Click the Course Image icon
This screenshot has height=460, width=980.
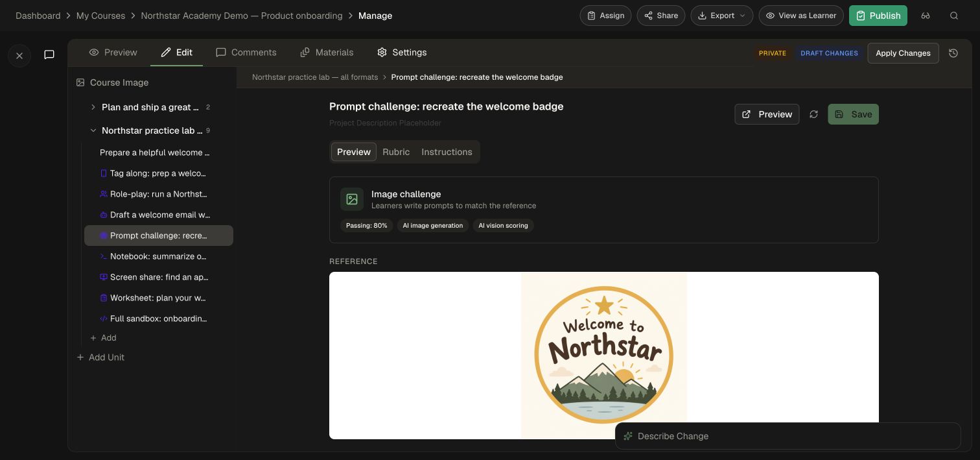click(80, 82)
